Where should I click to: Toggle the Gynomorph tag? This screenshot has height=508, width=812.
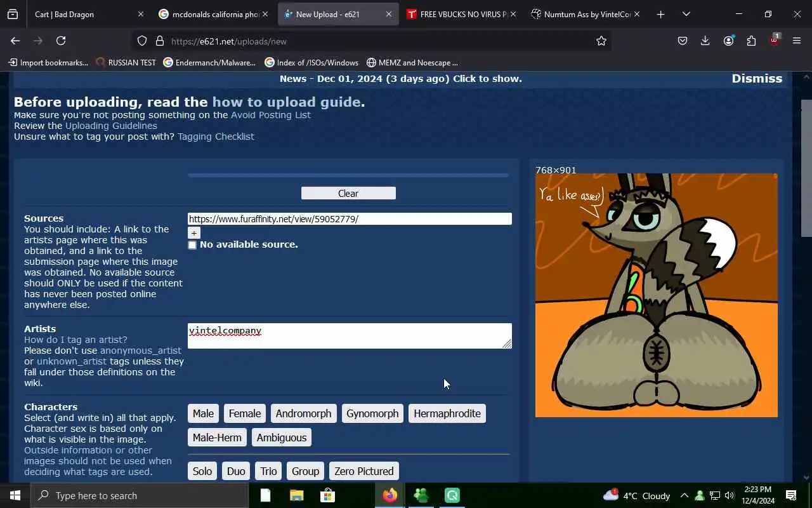pos(372,413)
